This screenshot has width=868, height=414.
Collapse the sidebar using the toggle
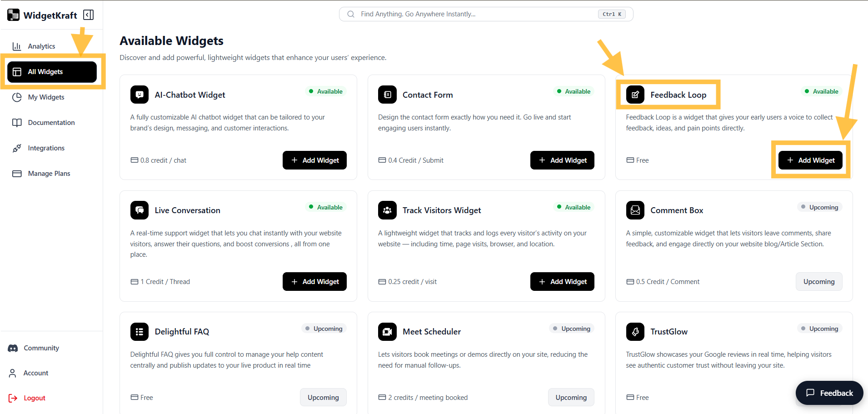(x=88, y=15)
